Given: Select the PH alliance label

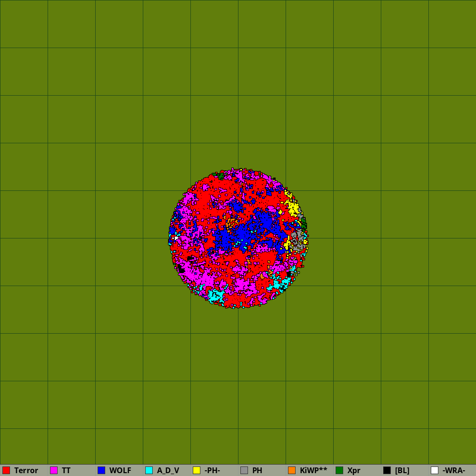Looking at the screenshot, I should 257,471.
